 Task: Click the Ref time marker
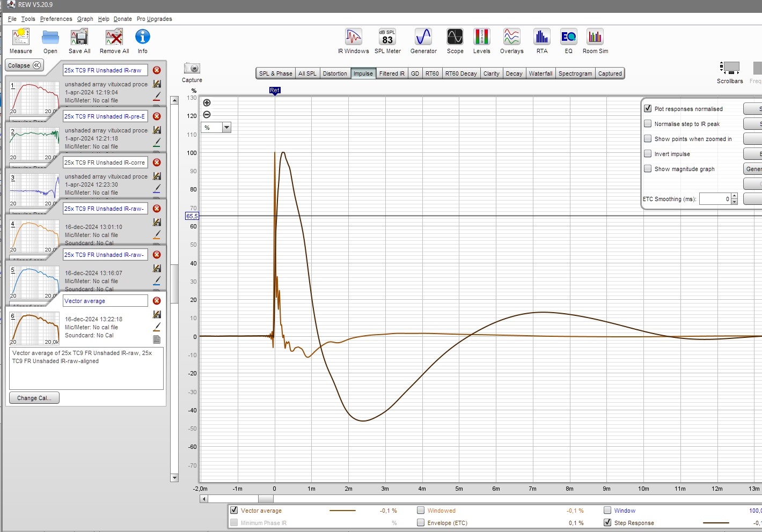click(275, 90)
